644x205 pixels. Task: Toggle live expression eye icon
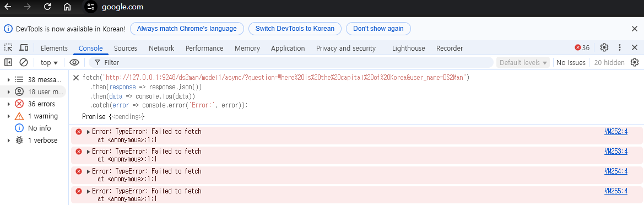[x=74, y=62]
